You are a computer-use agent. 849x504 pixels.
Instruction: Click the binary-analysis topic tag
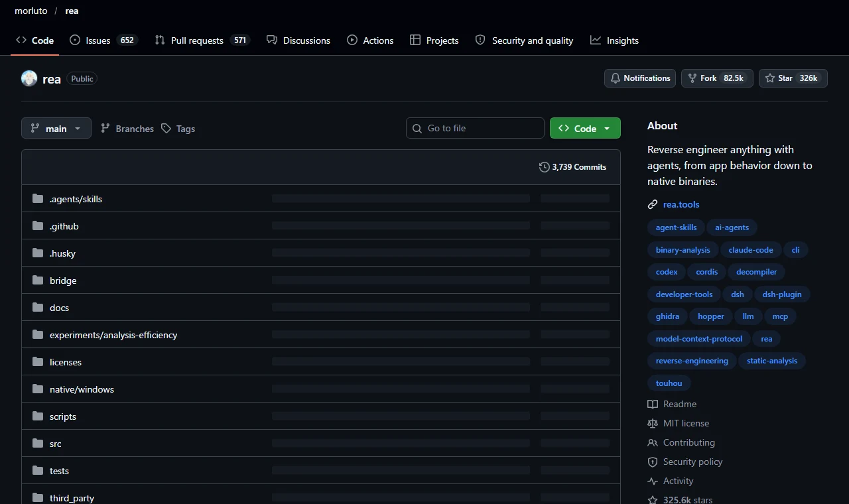tap(683, 250)
